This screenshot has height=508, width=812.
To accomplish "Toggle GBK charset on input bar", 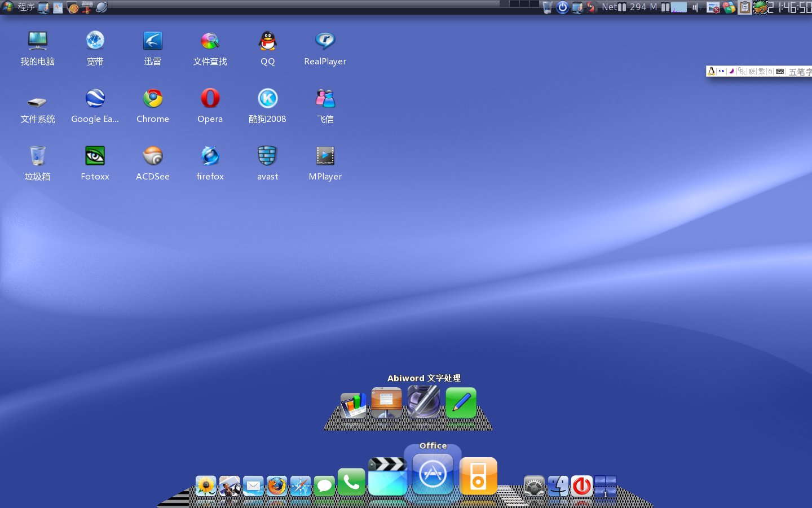I will [x=742, y=72].
